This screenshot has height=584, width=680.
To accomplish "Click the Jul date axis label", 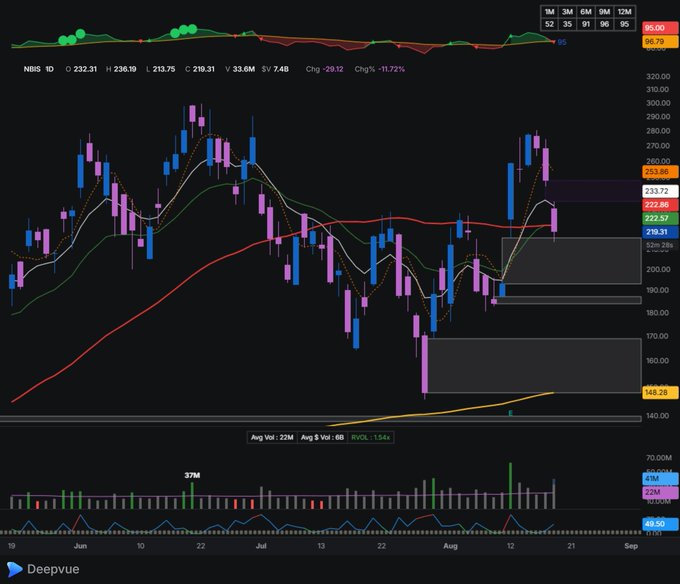I will [x=261, y=545].
